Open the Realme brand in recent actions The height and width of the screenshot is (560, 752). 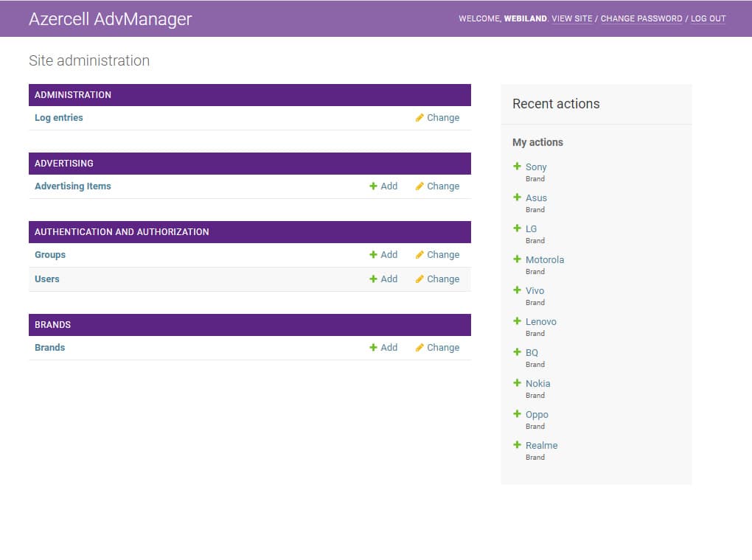tap(542, 445)
